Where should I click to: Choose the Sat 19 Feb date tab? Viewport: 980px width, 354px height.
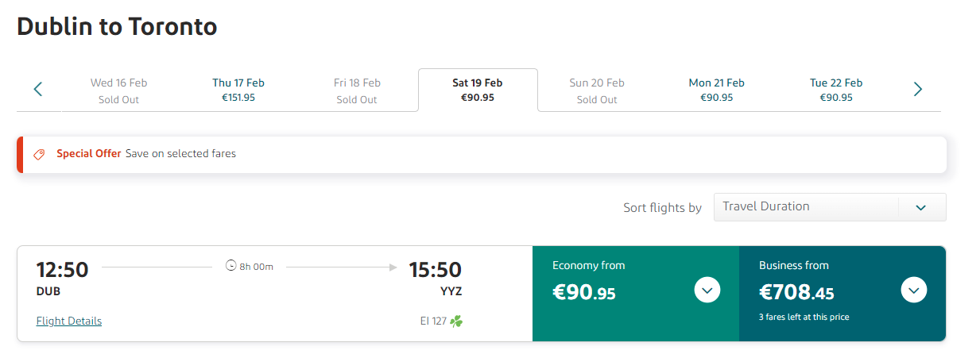[x=478, y=90]
